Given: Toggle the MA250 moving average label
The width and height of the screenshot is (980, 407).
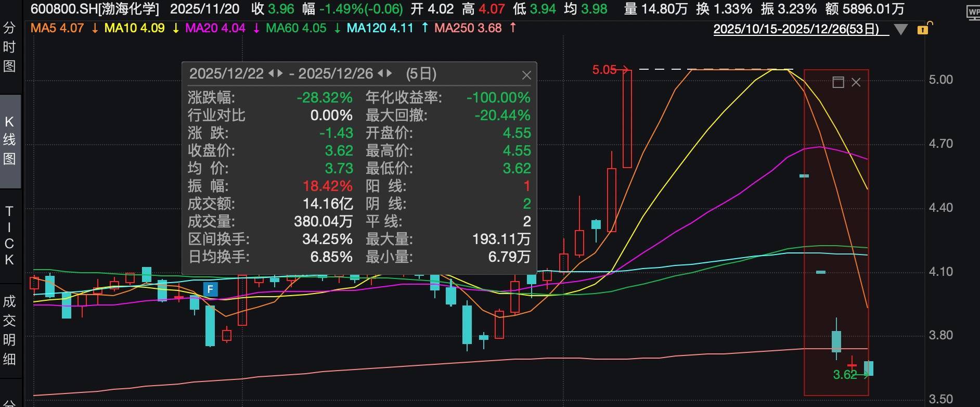Looking at the screenshot, I should pos(468,28).
